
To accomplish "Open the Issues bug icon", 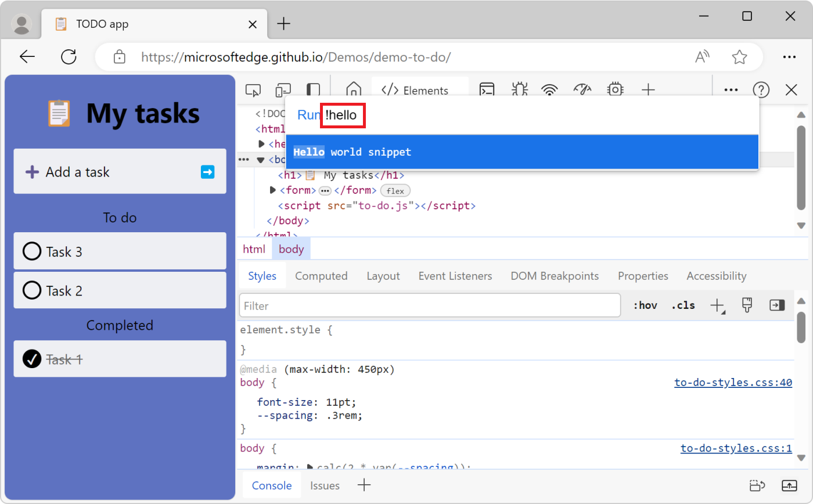I will point(519,90).
